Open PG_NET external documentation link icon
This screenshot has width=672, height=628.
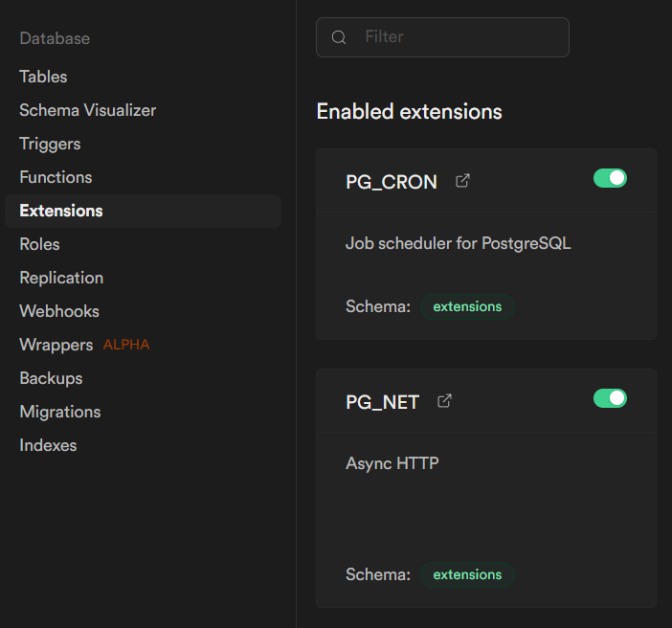click(x=444, y=401)
